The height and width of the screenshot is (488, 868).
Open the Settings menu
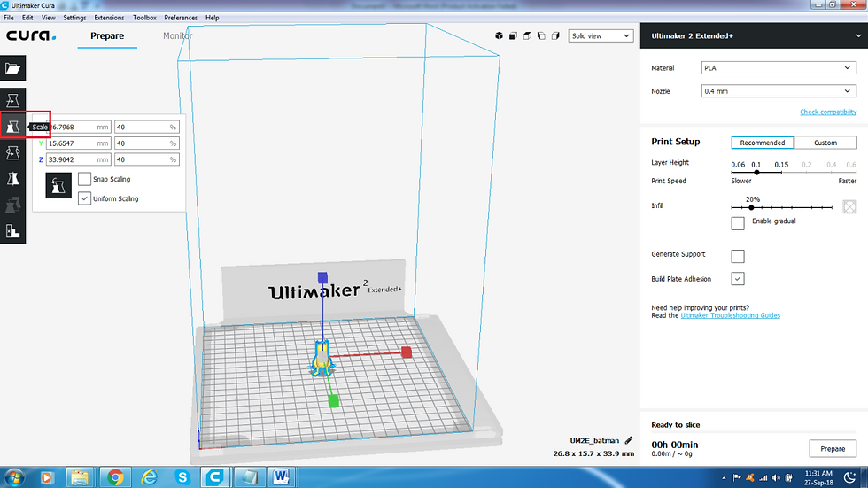(x=74, y=18)
